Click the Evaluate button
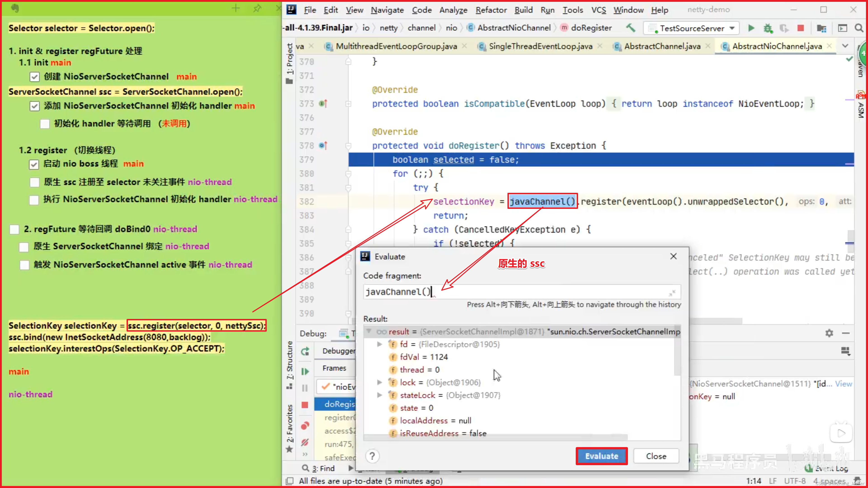Image resolution: width=868 pixels, height=488 pixels. [601, 456]
